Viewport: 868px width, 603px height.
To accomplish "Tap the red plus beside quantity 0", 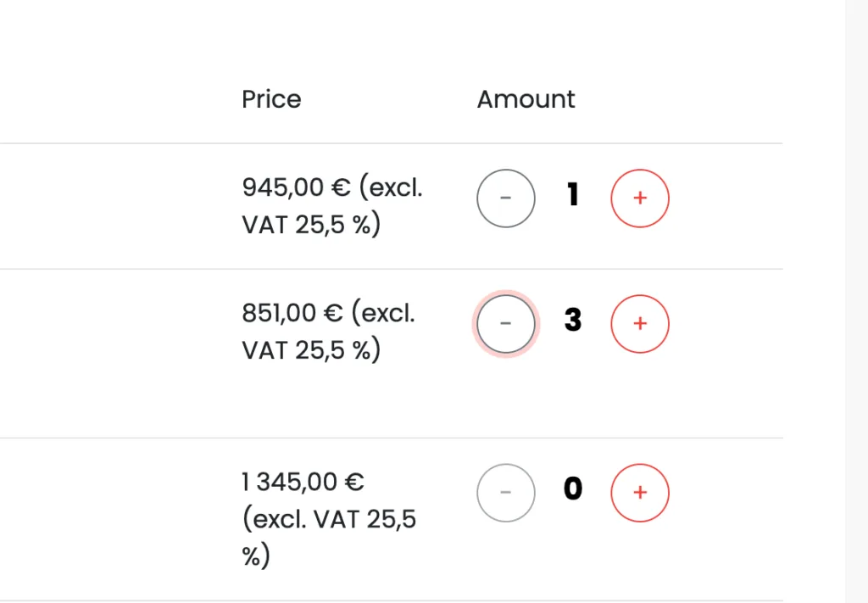I will tap(640, 492).
